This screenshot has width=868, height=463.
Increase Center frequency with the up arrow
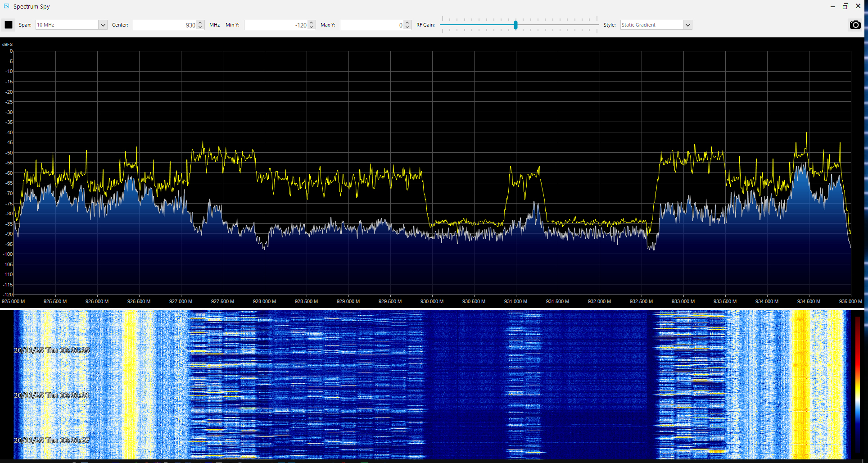200,23
